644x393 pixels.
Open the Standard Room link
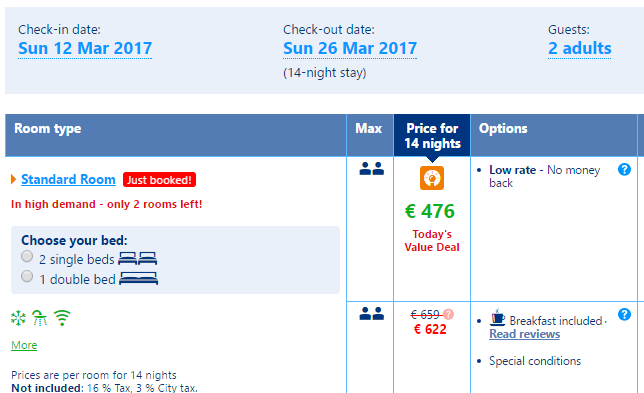[x=68, y=179]
